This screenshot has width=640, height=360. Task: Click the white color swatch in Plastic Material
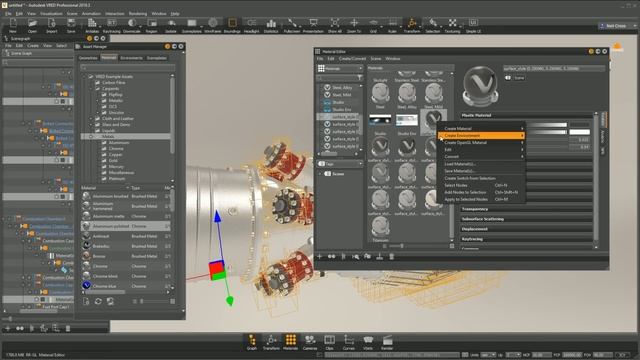pos(580,132)
